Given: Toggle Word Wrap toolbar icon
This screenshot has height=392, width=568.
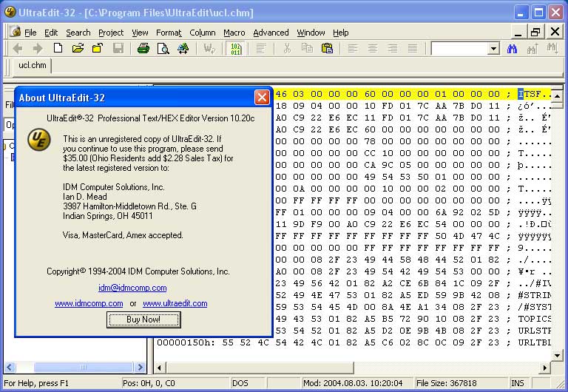Looking at the screenshot, I should point(209,48).
